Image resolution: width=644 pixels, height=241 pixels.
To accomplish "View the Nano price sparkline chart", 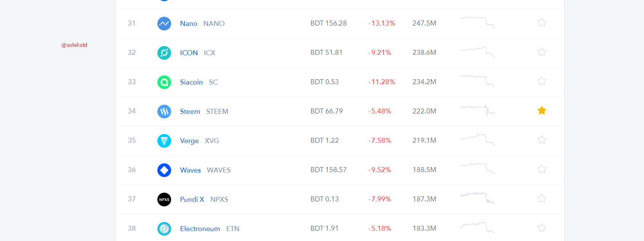I will pos(477,22).
